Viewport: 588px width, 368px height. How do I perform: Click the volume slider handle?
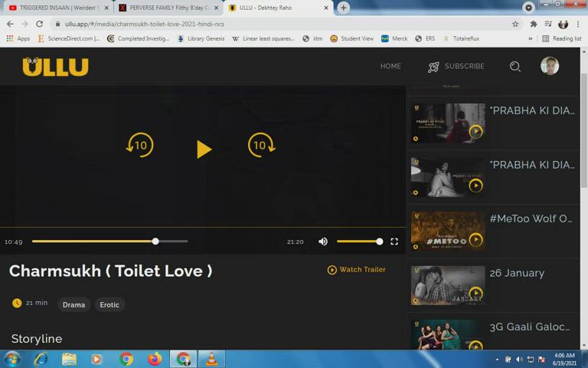pyautogui.click(x=380, y=242)
